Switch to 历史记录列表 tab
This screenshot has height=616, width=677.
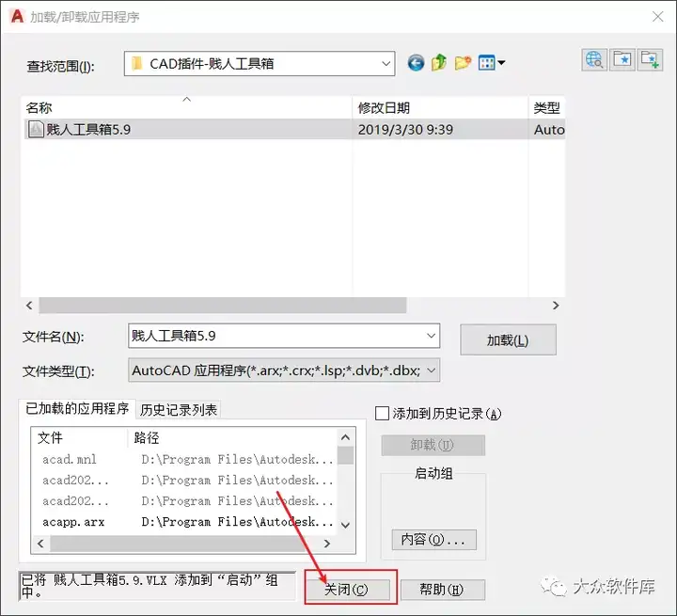[x=179, y=410]
